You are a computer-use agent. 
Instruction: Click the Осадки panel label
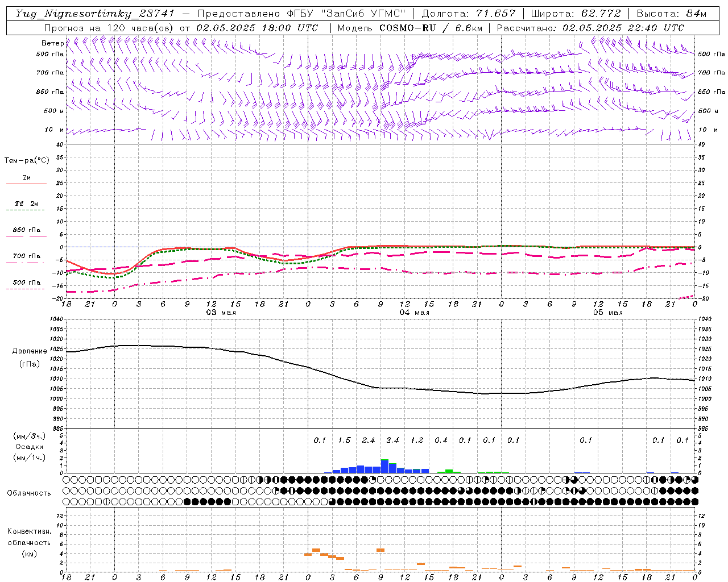(x=29, y=447)
